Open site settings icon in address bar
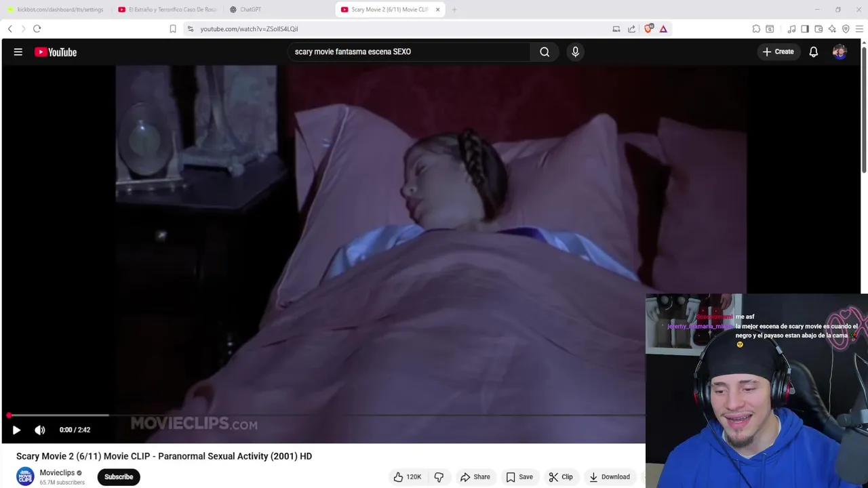 click(191, 28)
